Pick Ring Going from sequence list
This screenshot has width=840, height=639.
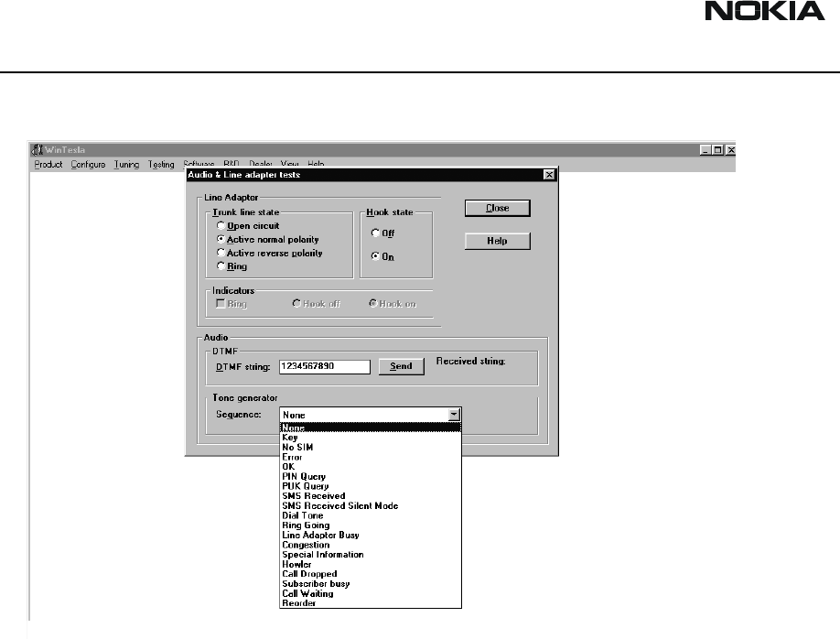(x=371, y=525)
